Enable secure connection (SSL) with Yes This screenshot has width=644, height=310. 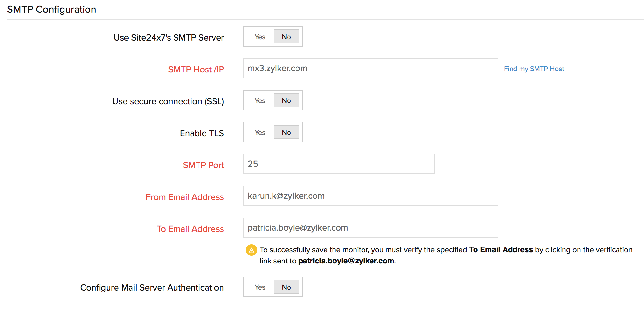[260, 101]
